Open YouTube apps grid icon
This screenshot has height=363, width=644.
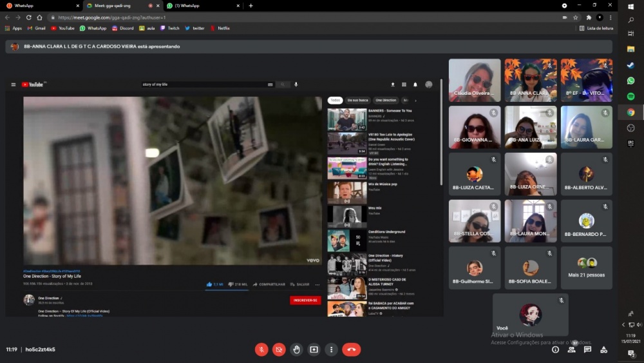404,84
